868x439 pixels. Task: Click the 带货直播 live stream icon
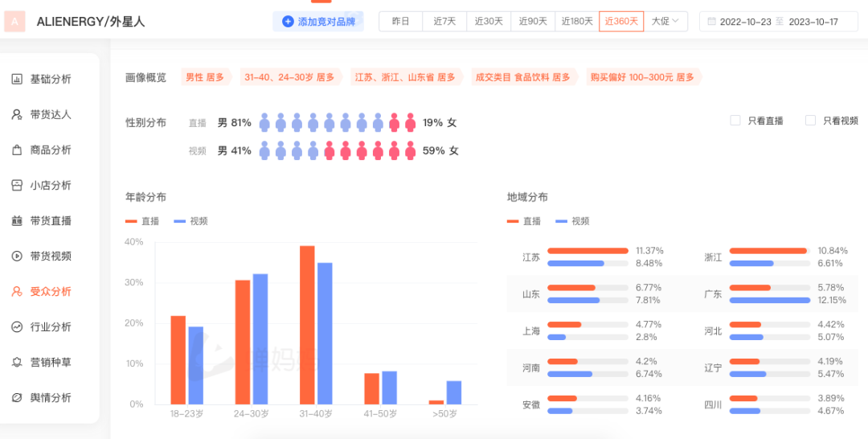[16, 220]
